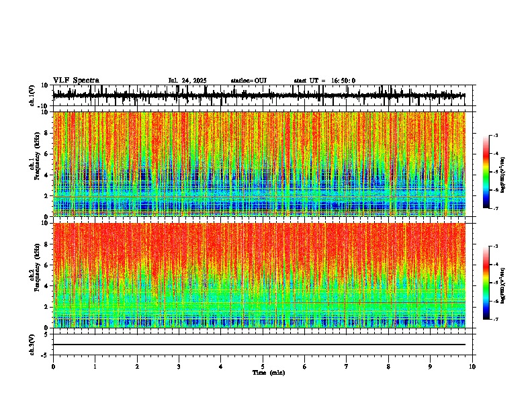Click time axis tick label 4
Viewport: 532px width, 411px height.
[220, 367]
